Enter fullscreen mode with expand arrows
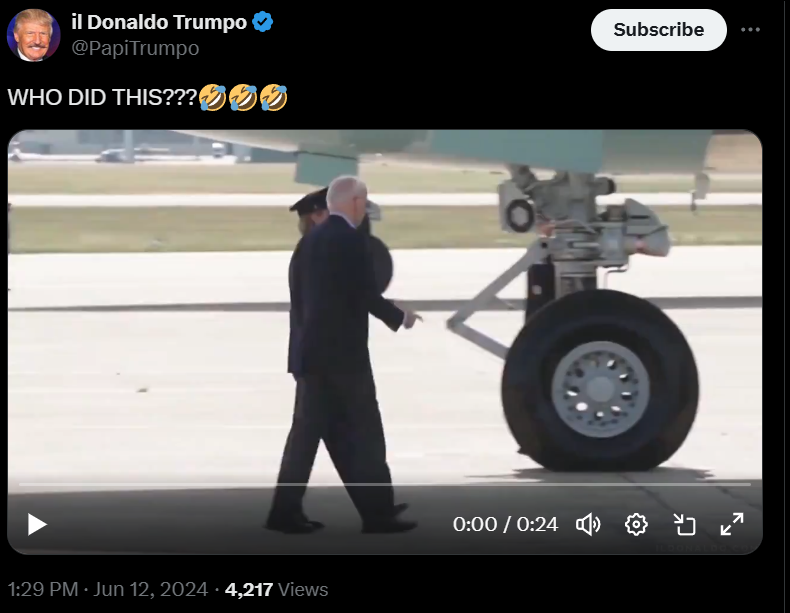790x613 pixels. (732, 524)
